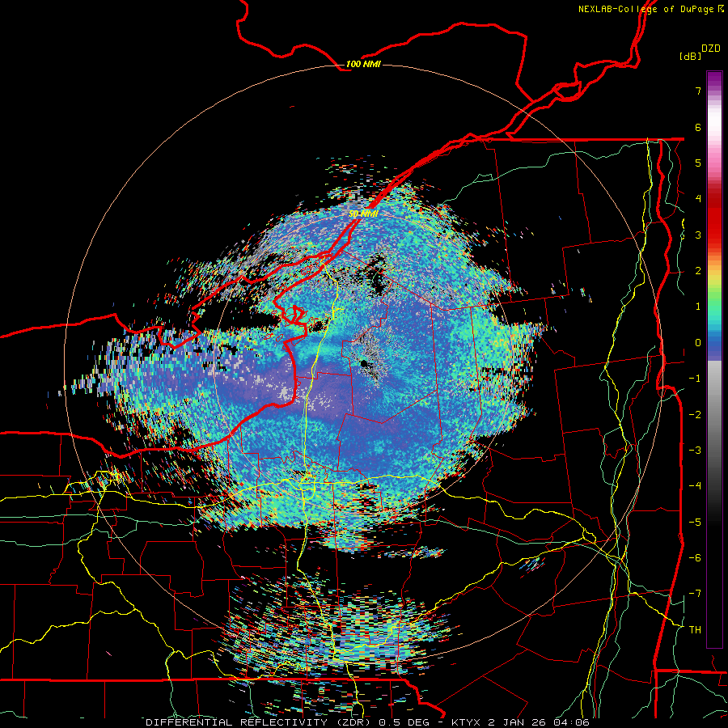The height and width of the screenshot is (728, 728).
Task: Click the [dB] unit label
Action: [x=690, y=56]
